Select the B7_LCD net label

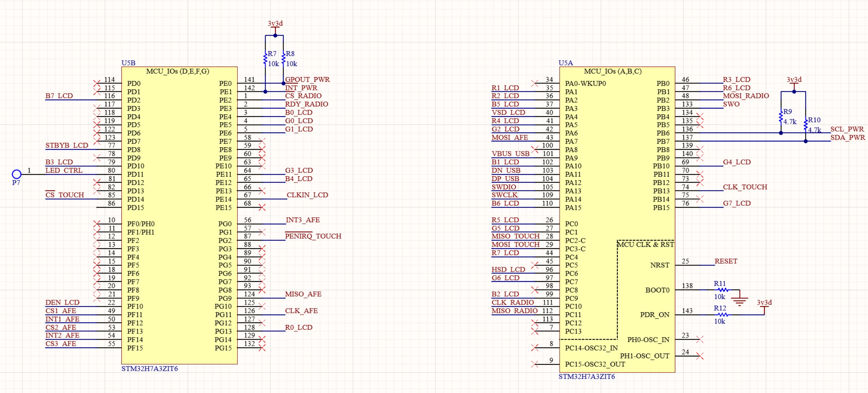coord(59,96)
